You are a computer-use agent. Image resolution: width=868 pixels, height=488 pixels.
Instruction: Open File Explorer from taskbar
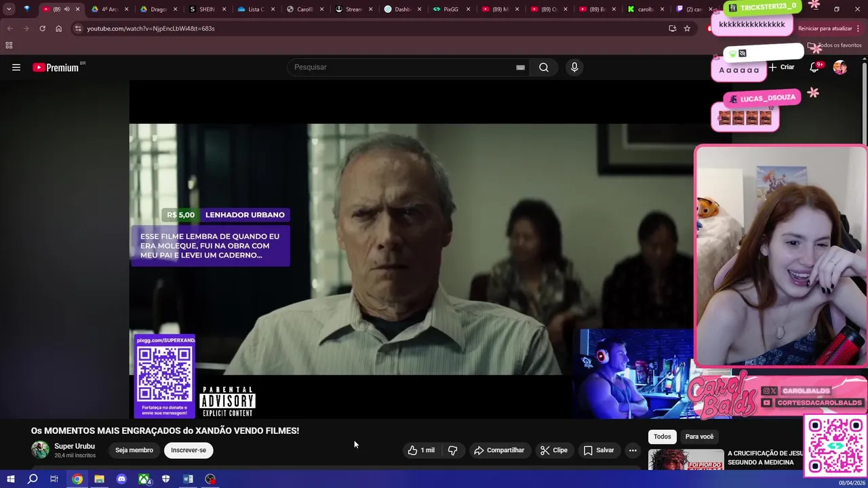(99, 479)
